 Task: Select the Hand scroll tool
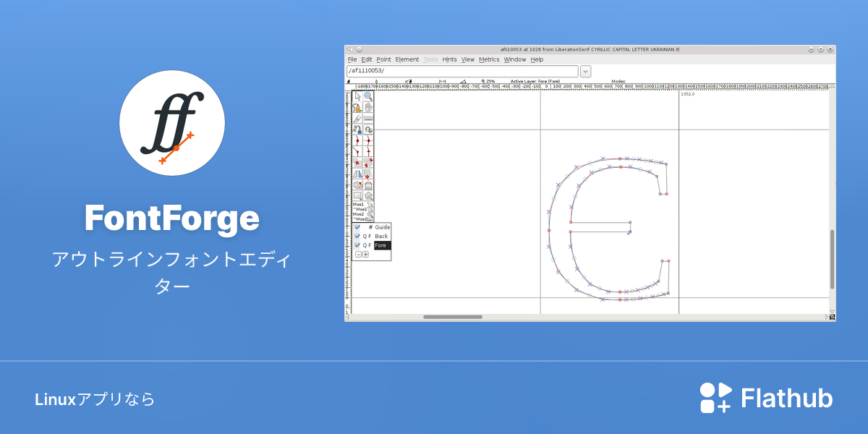tap(368, 107)
